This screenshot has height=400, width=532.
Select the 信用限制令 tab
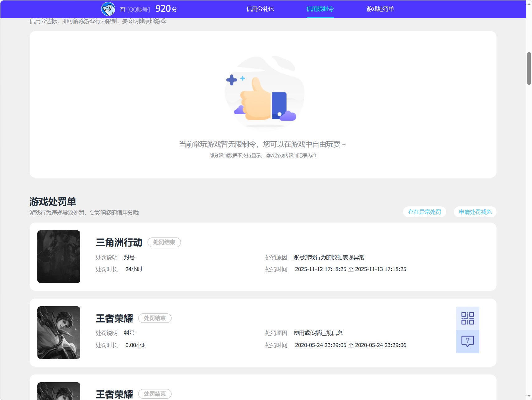(320, 9)
